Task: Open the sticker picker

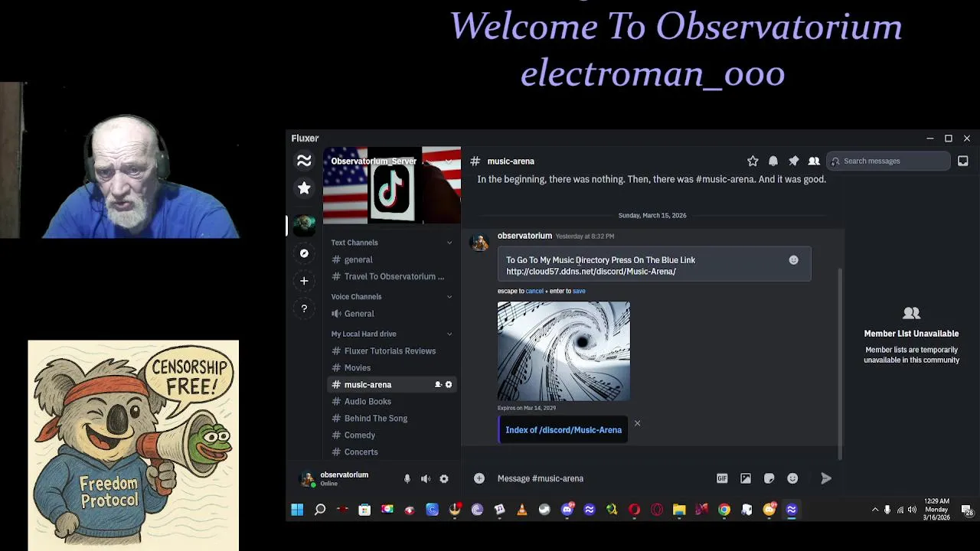Action: coord(769,478)
